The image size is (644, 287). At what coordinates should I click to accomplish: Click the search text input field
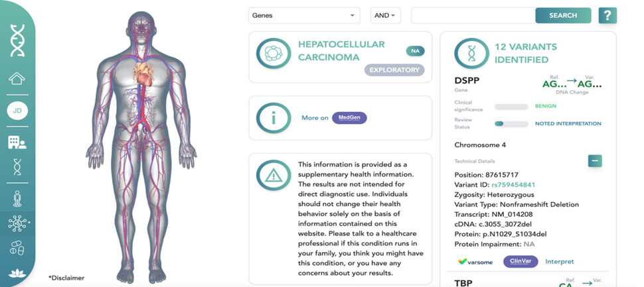click(x=473, y=15)
